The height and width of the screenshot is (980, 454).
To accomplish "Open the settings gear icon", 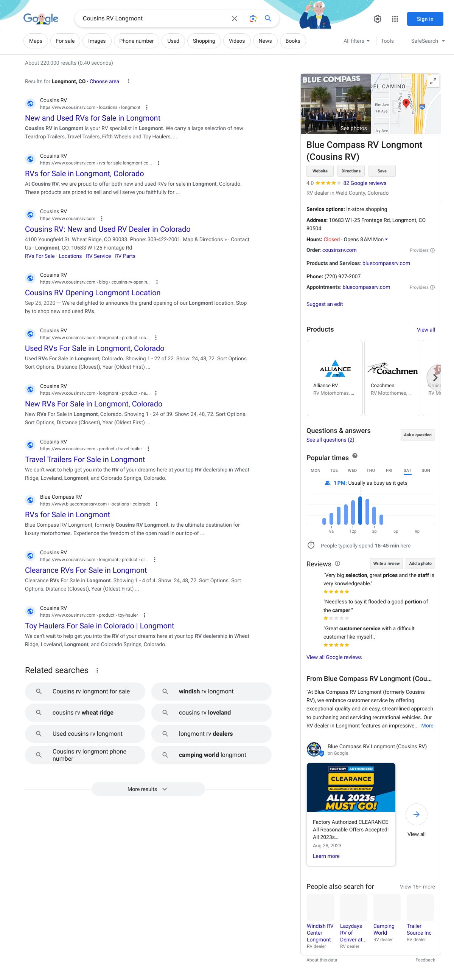I will coord(377,19).
